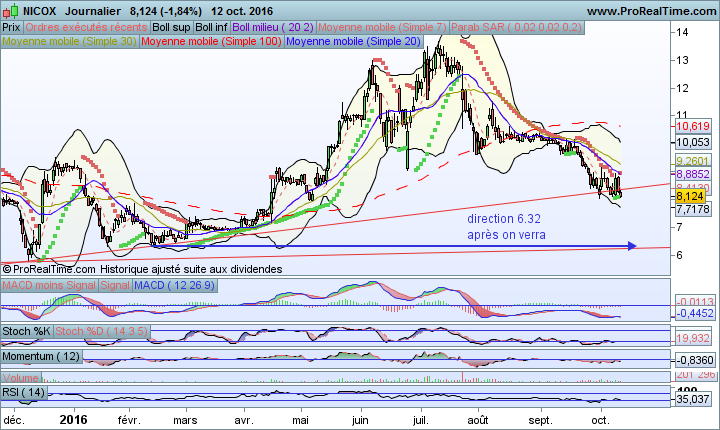The width and height of the screenshot is (720, 430).
Task: Click the 9,2601 moving average value
Action: pyautogui.click(x=693, y=161)
